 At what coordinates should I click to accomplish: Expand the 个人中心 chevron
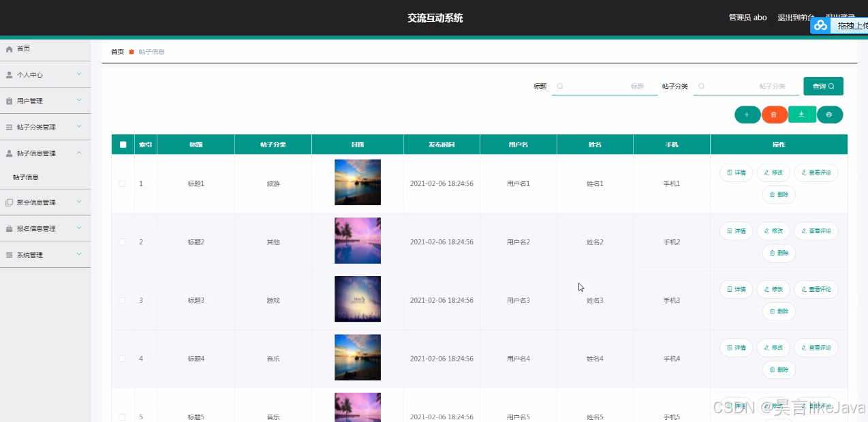[79, 74]
